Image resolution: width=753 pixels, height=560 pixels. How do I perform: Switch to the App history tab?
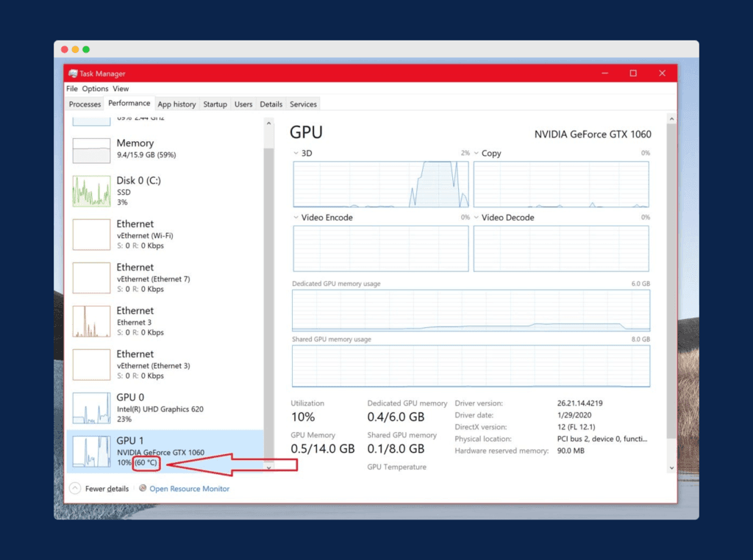pos(176,104)
